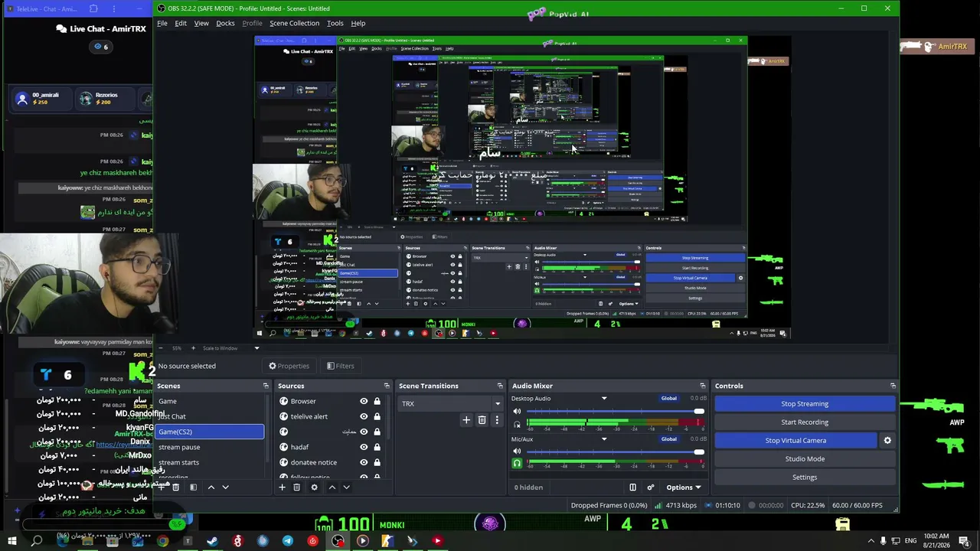The width and height of the screenshot is (980, 551).
Task: Move scene down in Scenes list
Action: [225, 487]
